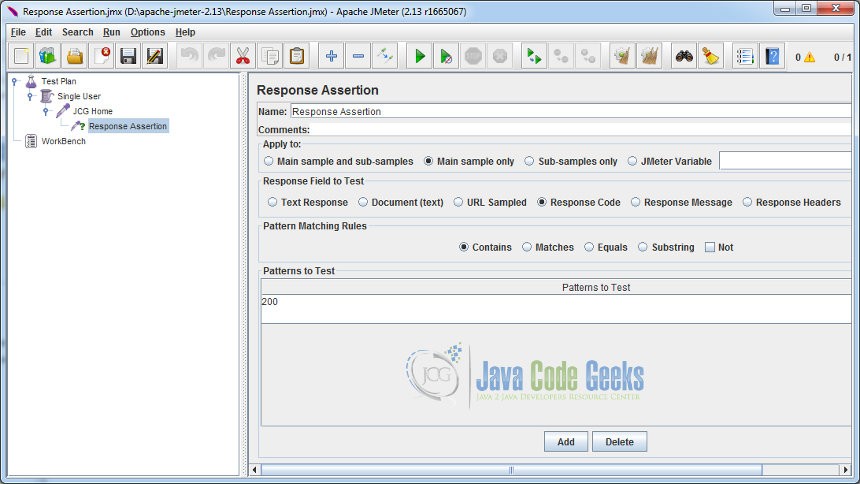Click the Remote stop all icon
Viewport: 860px width, 484px height.
pos(561,56)
